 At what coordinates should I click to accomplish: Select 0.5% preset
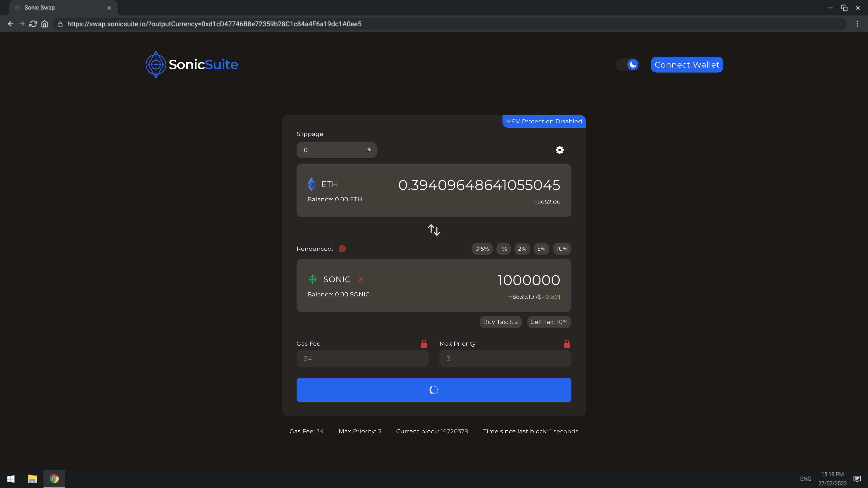[x=482, y=249]
